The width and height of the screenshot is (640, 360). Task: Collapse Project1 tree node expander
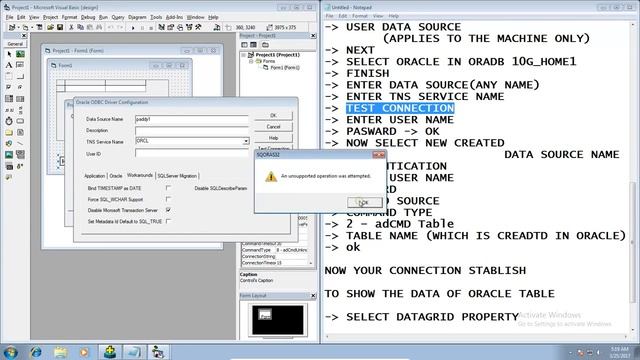tap(244, 55)
